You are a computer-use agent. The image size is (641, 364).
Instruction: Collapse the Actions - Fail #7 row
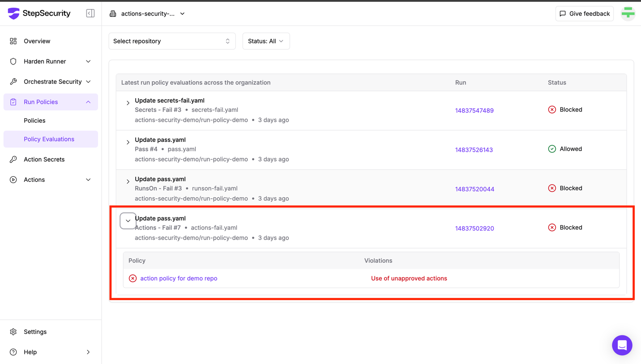click(x=128, y=221)
